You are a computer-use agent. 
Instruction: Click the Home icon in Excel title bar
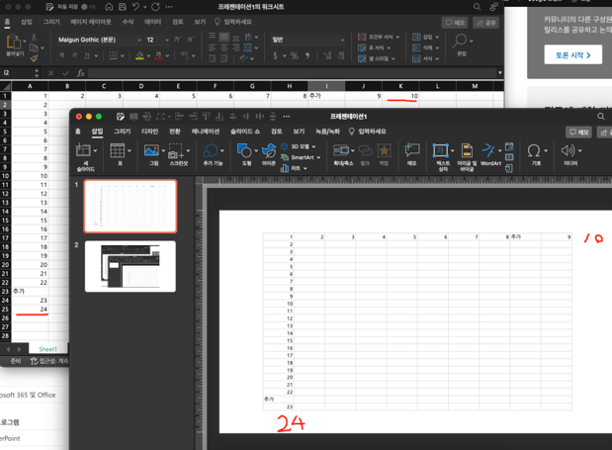pos(109,7)
